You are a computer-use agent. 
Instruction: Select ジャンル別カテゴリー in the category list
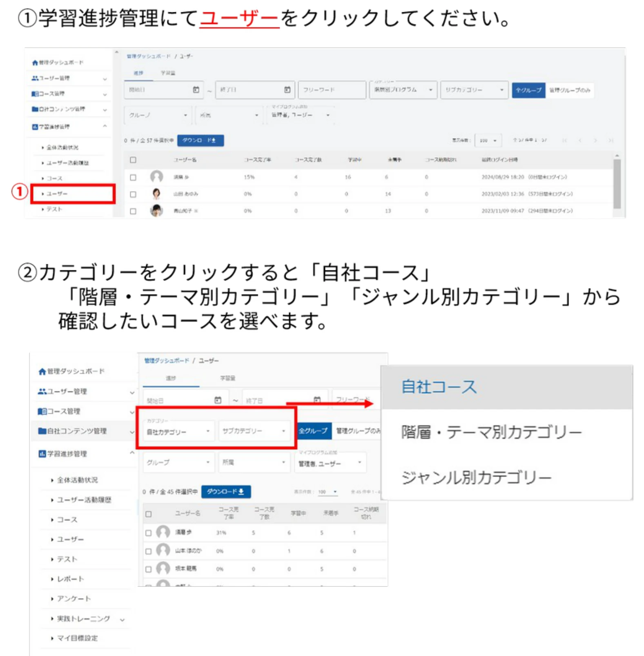(x=507, y=477)
